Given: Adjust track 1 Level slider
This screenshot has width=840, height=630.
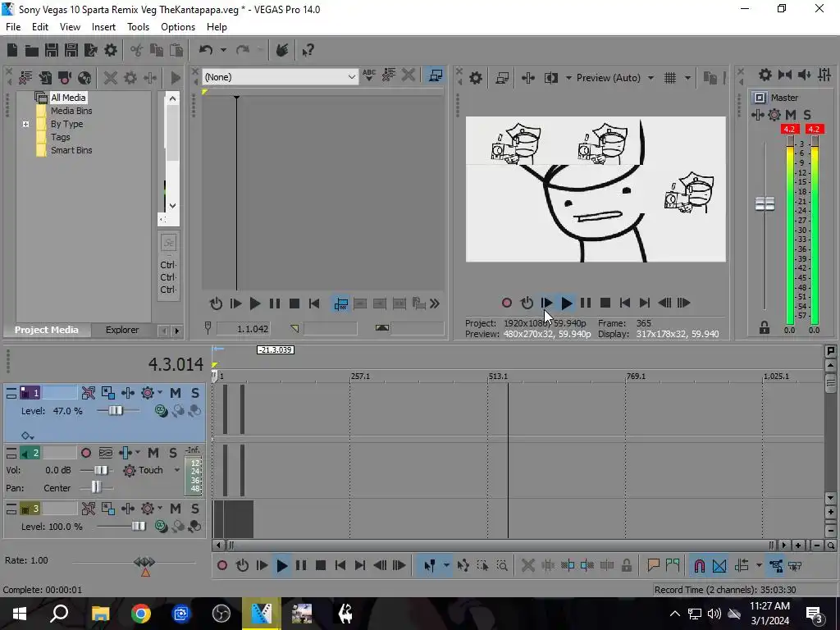Looking at the screenshot, I should 115,411.
